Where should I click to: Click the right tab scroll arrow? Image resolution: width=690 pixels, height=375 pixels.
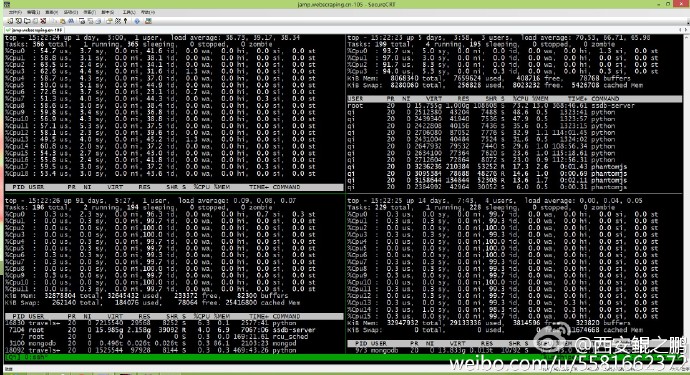pyautogui.click(x=686, y=30)
